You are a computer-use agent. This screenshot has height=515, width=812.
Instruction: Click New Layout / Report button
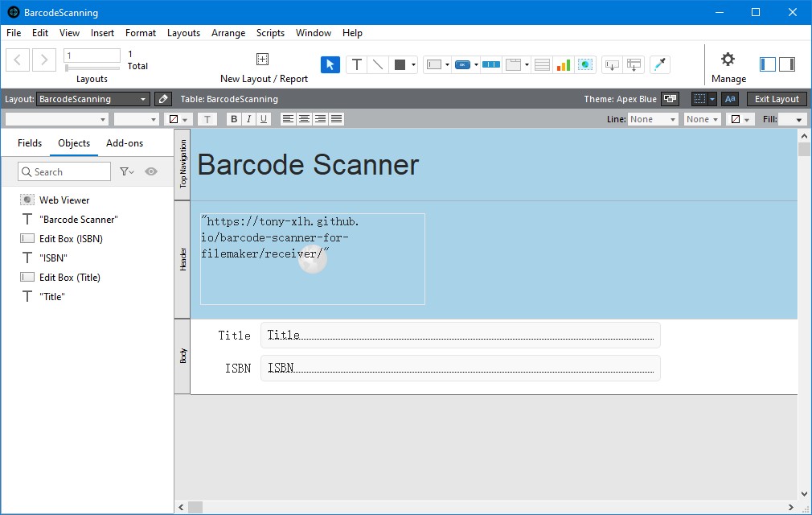[264, 68]
